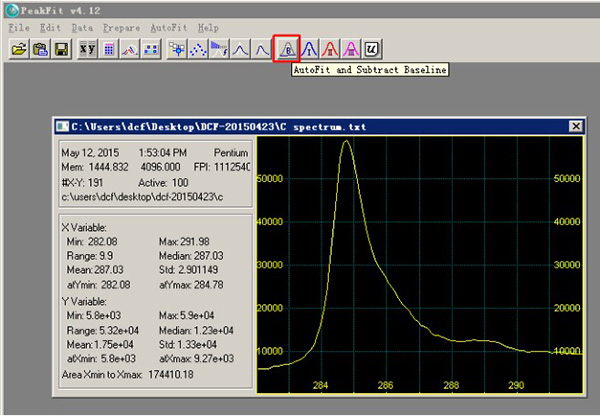Click the clipboard import icon

(x=40, y=47)
